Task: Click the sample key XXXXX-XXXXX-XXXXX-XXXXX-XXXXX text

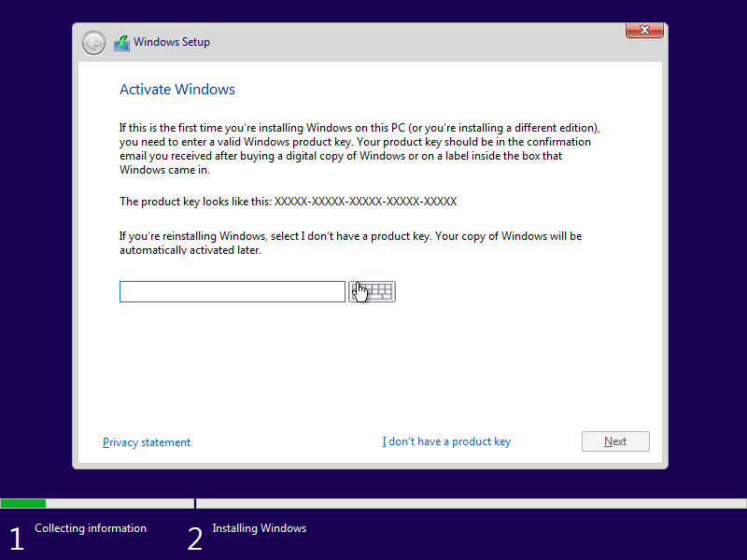Action: coord(365,202)
